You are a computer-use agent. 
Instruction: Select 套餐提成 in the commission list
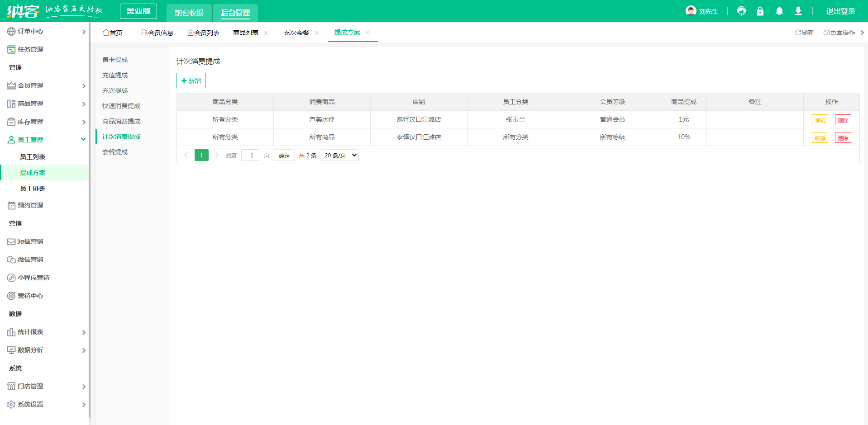[x=115, y=152]
